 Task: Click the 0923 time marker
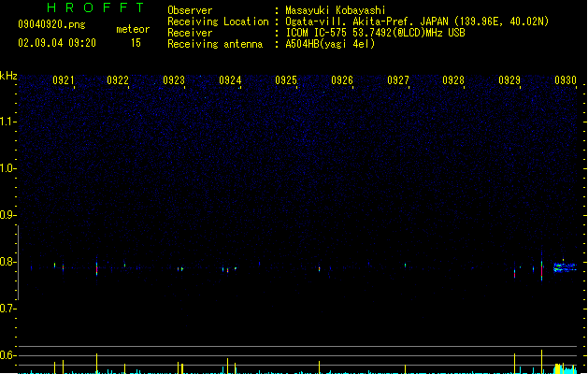[174, 80]
